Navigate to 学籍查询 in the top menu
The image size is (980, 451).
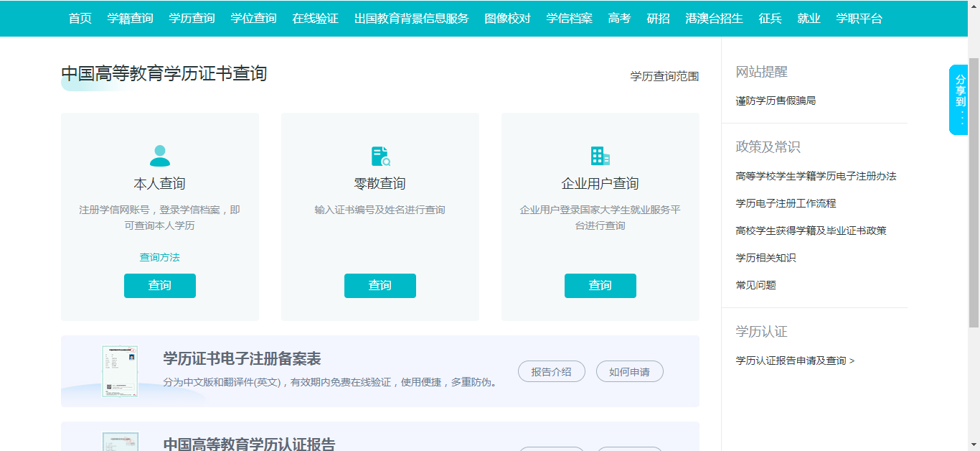131,19
